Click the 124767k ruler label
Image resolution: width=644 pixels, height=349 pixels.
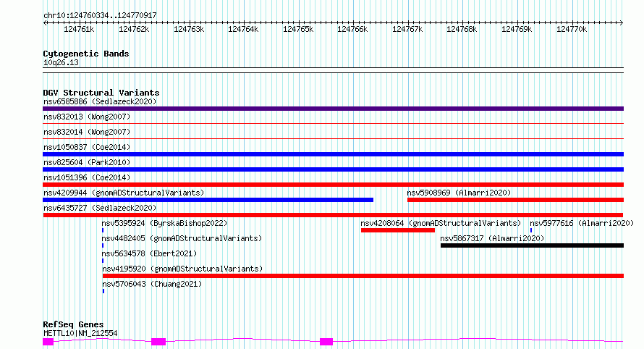407,29
